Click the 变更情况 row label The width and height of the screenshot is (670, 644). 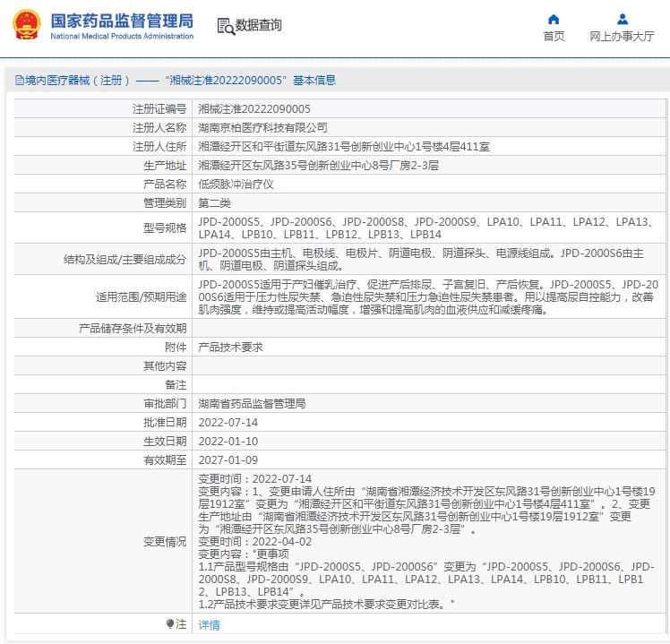pos(165,541)
